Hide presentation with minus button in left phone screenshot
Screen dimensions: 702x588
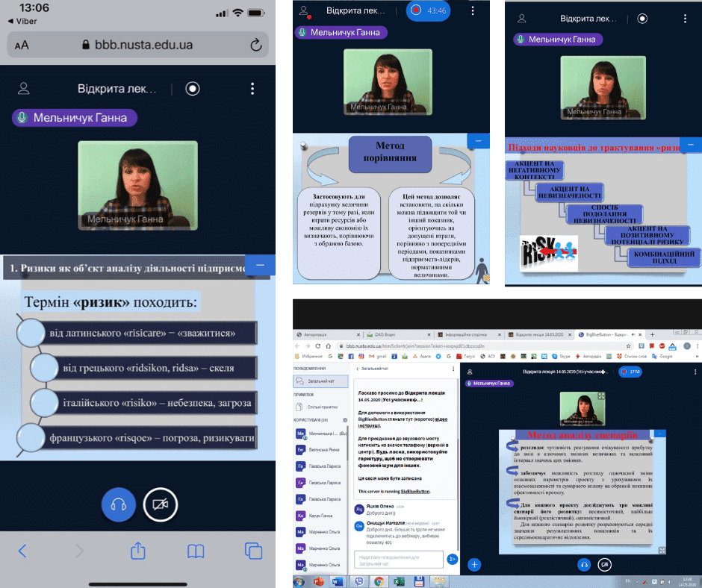point(260,265)
